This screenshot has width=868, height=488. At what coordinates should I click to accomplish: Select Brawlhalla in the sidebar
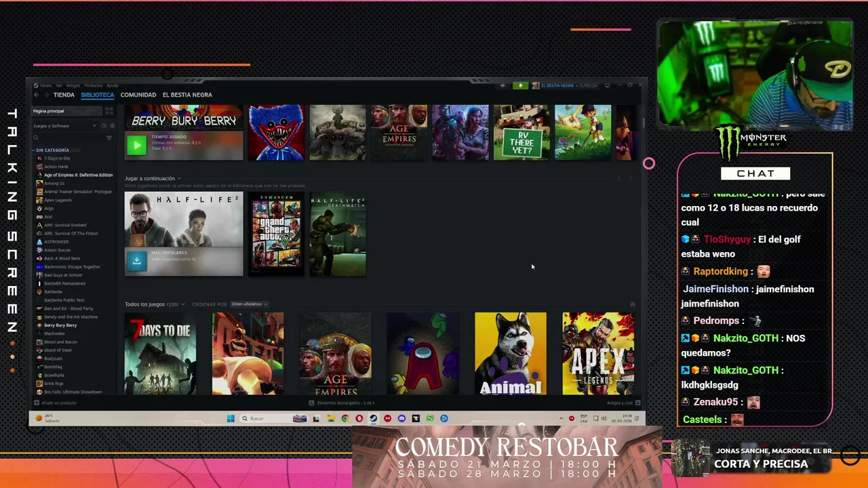tap(54, 375)
